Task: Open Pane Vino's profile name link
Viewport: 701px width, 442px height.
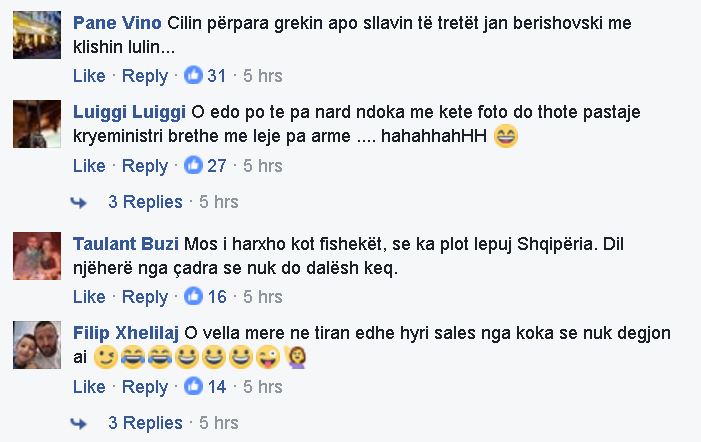Action: pyautogui.click(x=117, y=23)
